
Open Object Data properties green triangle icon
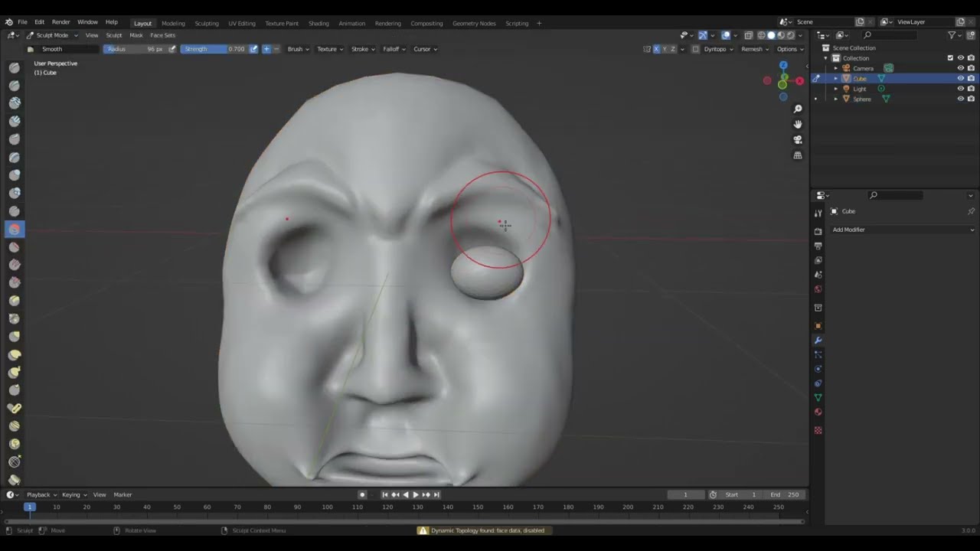[x=818, y=398]
